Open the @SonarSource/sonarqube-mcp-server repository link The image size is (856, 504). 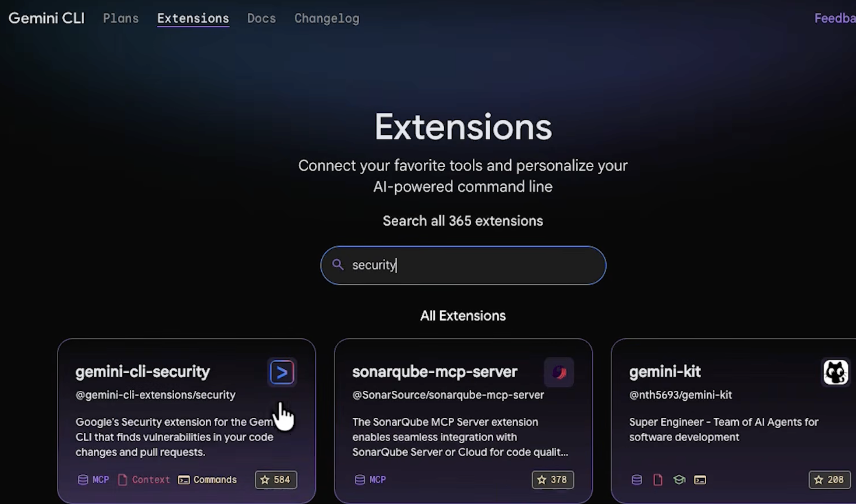pos(448,395)
